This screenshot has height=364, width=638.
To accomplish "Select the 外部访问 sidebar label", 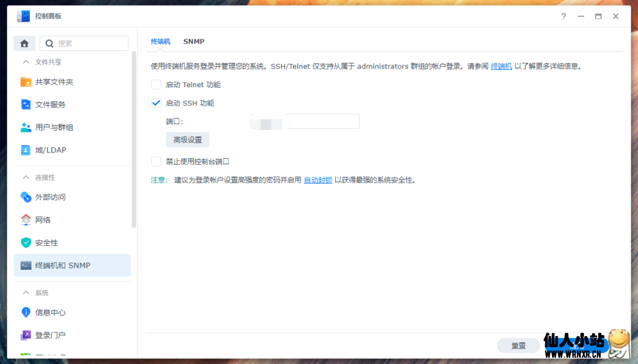I will (50, 197).
